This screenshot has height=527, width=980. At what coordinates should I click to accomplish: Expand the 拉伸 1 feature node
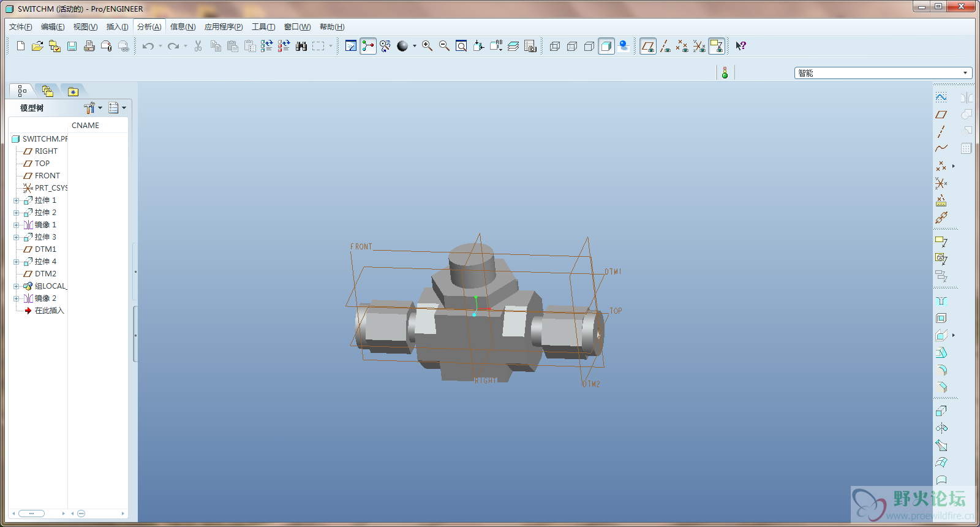(x=17, y=200)
